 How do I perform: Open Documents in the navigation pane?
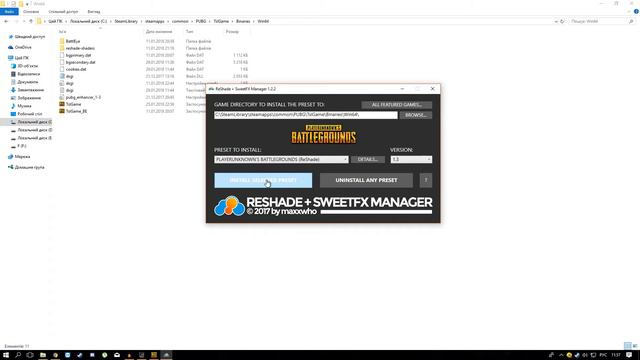27,82
